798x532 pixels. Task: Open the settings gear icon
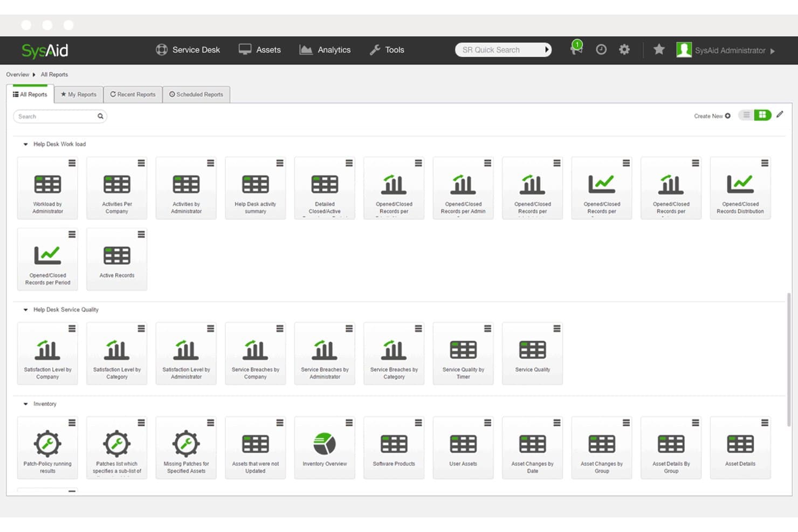pyautogui.click(x=624, y=50)
